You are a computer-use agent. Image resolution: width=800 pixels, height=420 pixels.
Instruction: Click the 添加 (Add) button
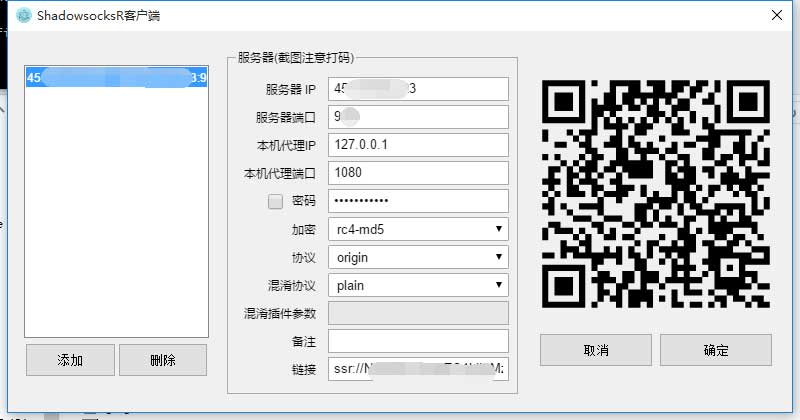70,360
